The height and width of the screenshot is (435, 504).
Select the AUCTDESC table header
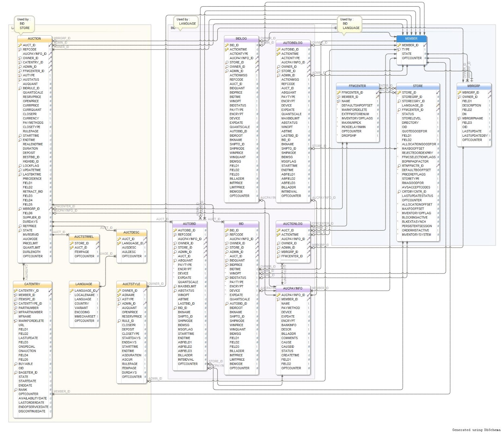click(x=131, y=232)
